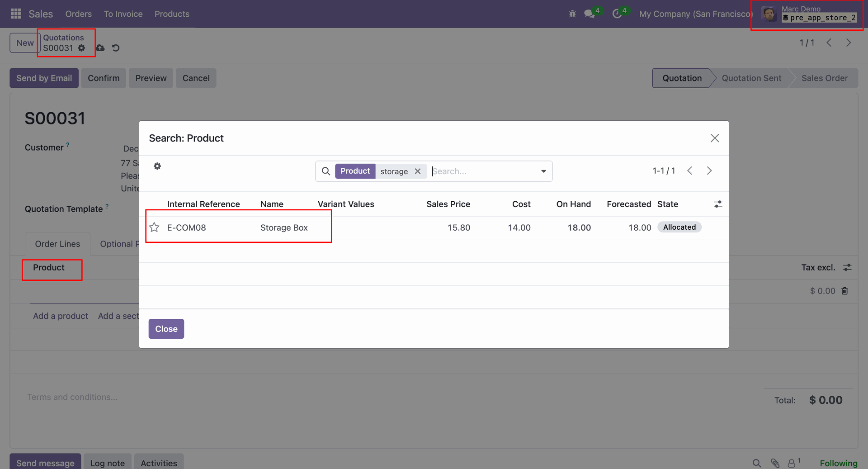
Task: Toggle favorite star for Storage Box
Action: click(155, 227)
